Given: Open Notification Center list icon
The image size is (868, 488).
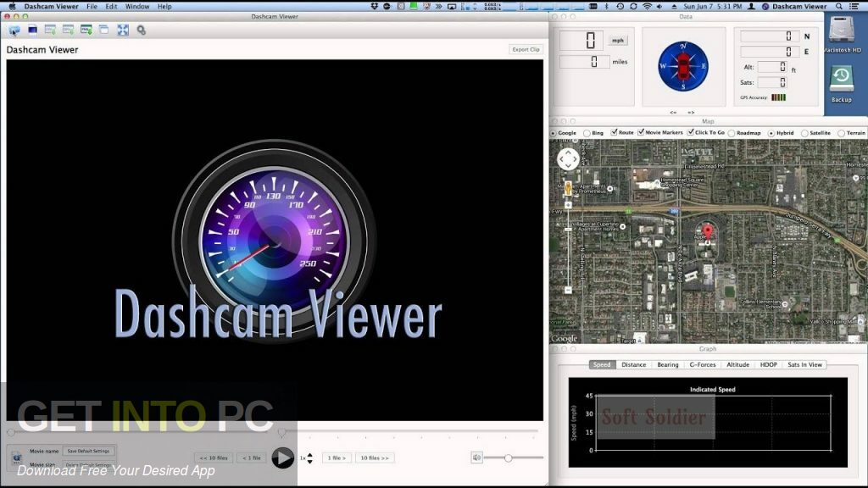Looking at the screenshot, I should (854, 6).
